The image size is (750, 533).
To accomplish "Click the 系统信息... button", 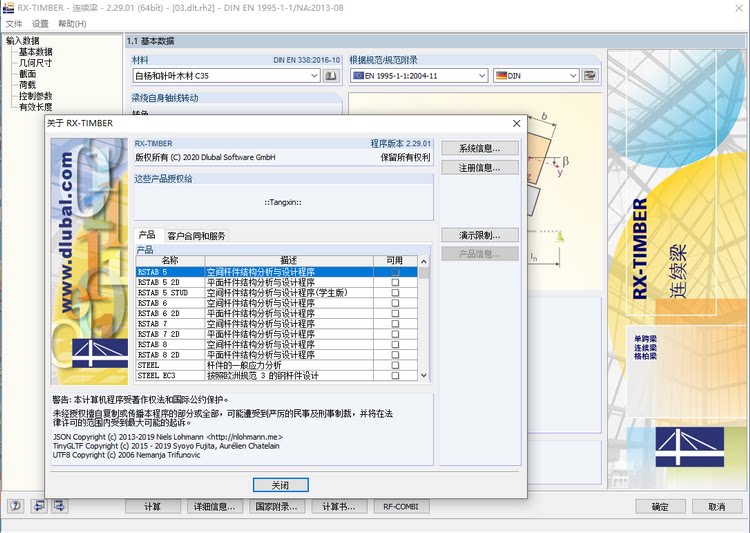I will [x=480, y=148].
